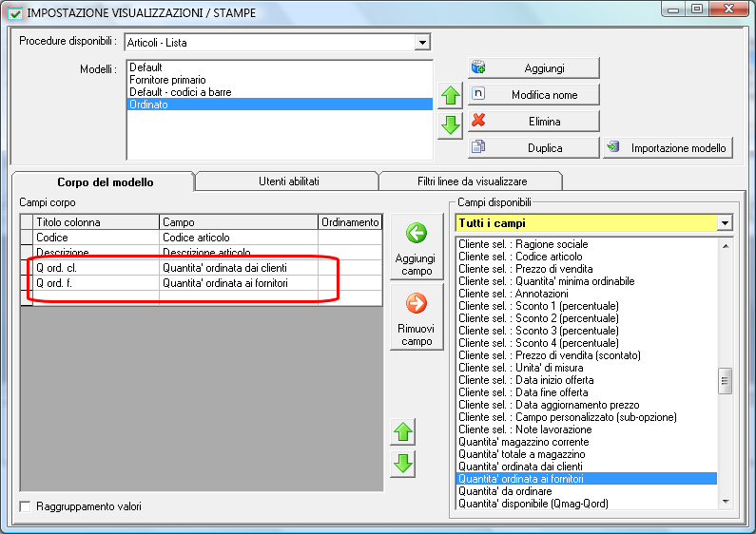Click the Campo column header
This screenshot has height=534, width=756.
click(x=239, y=222)
